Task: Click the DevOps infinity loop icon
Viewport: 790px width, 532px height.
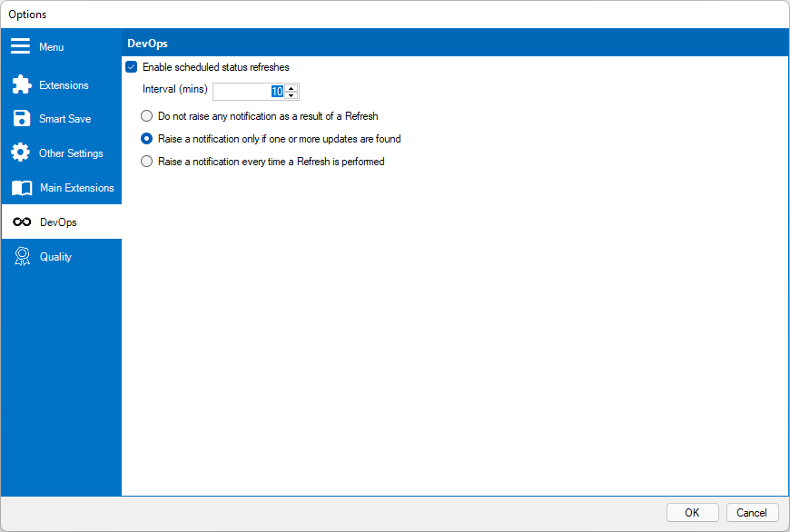Action: [x=22, y=222]
